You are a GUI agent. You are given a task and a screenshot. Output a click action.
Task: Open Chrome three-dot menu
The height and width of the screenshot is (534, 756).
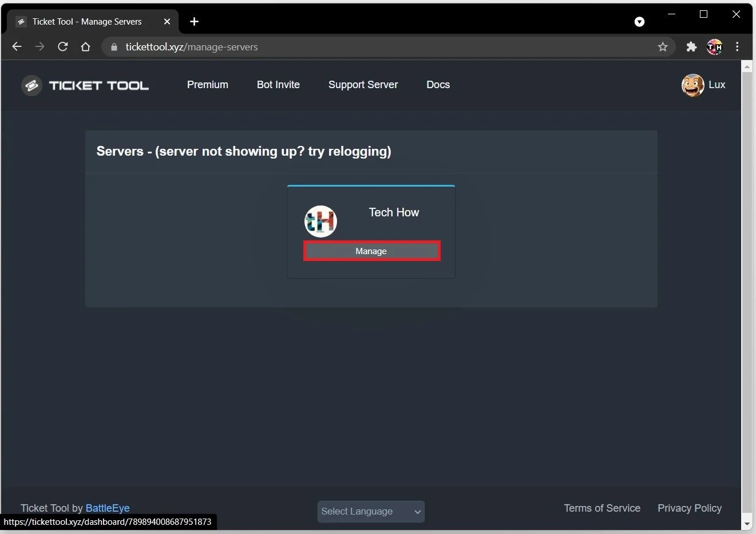point(737,47)
